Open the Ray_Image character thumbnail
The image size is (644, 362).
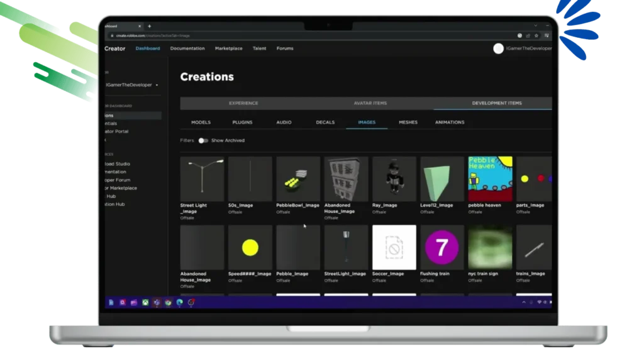394,179
